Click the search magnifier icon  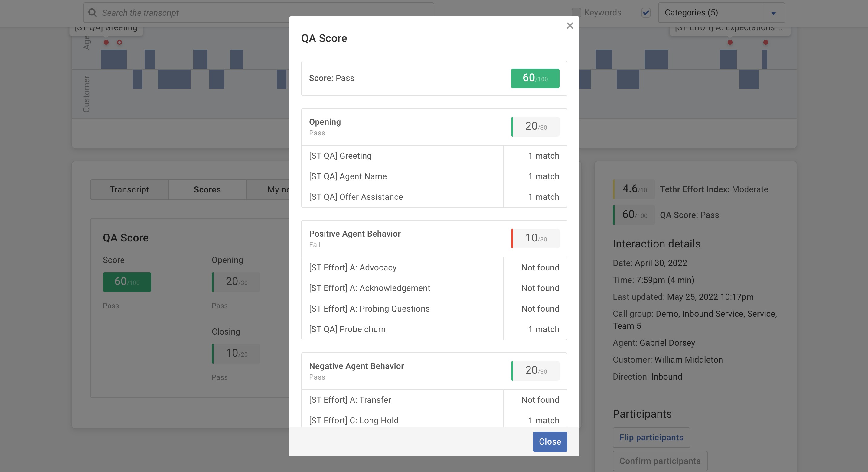(92, 13)
